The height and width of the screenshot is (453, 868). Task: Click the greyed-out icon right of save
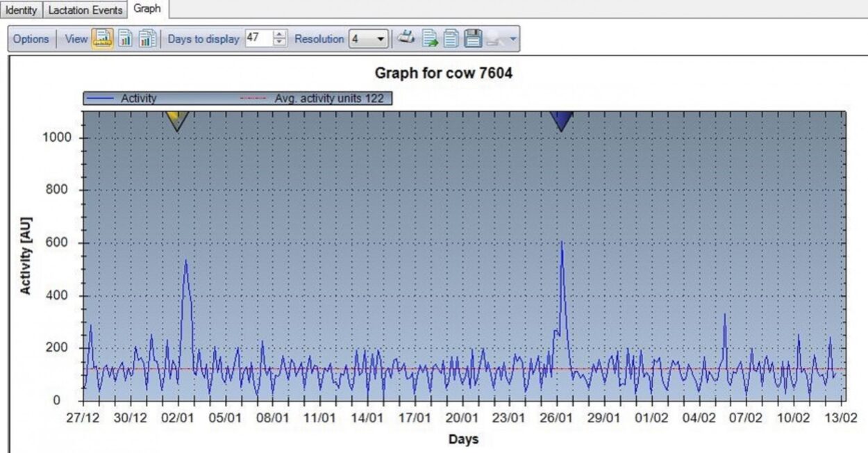(495, 39)
